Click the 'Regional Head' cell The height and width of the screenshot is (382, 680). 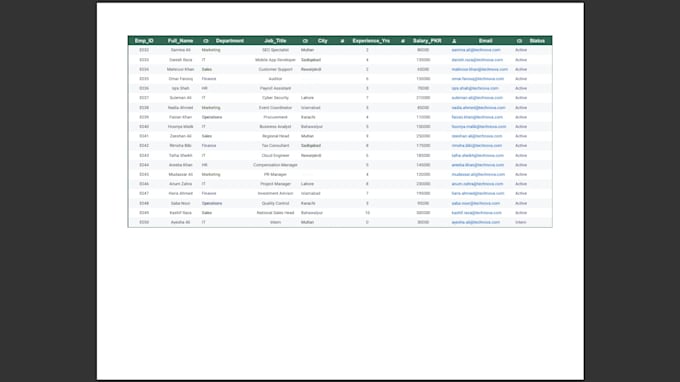click(275, 136)
